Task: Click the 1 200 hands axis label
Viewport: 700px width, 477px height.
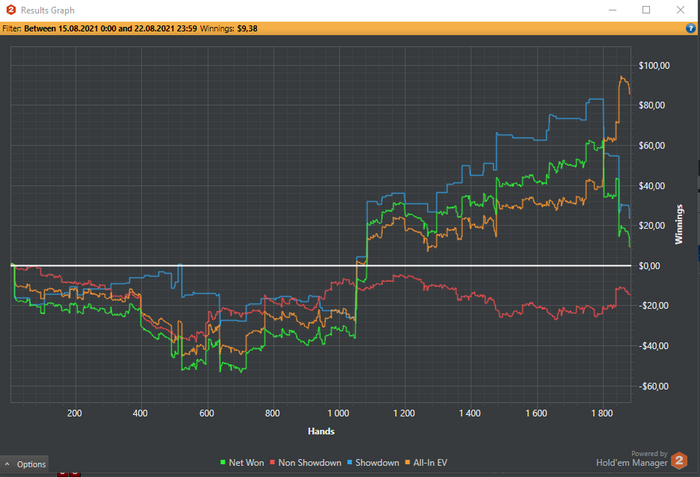Action: [404, 413]
